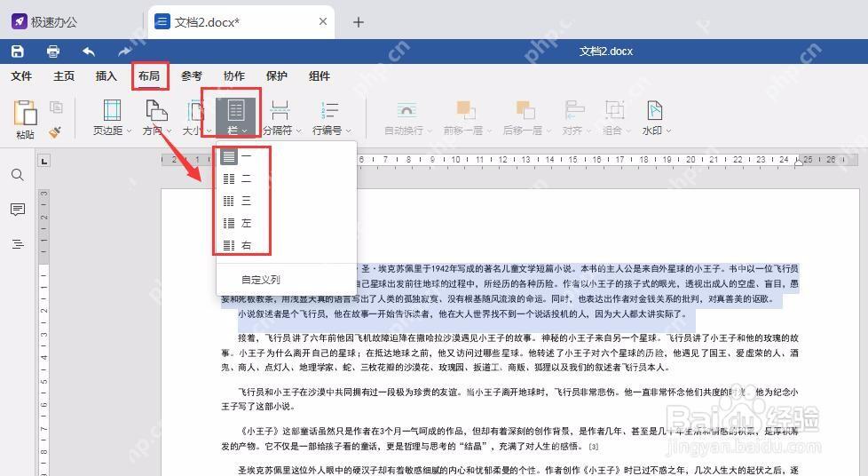Open the search magnifier in left sidebar
Image resolution: width=868 pixels, height=476 pixels.
[18, 175]
